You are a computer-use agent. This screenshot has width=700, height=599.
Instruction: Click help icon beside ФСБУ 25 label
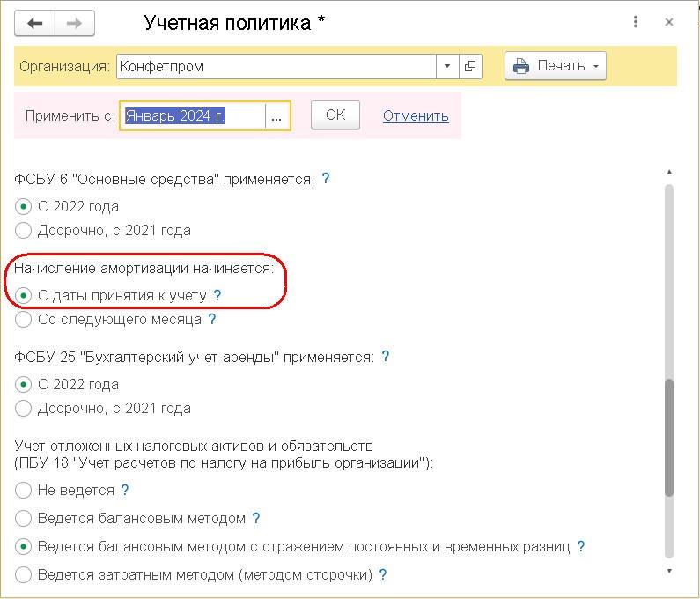coord(385,357)
